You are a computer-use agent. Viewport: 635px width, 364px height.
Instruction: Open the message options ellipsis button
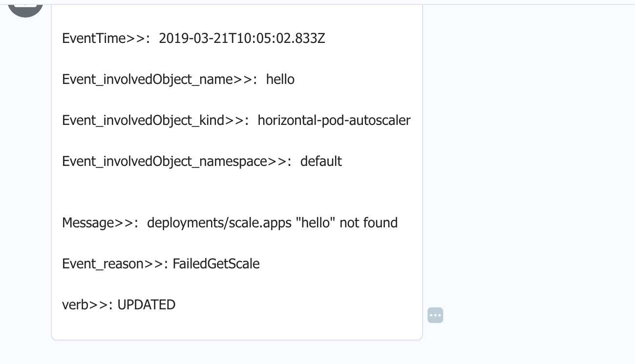(x=435, y=315)
